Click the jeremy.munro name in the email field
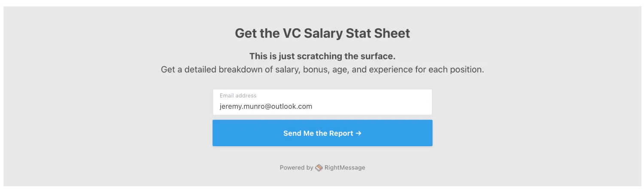This screenshot has width=644, height=190. tap(242, 106)
